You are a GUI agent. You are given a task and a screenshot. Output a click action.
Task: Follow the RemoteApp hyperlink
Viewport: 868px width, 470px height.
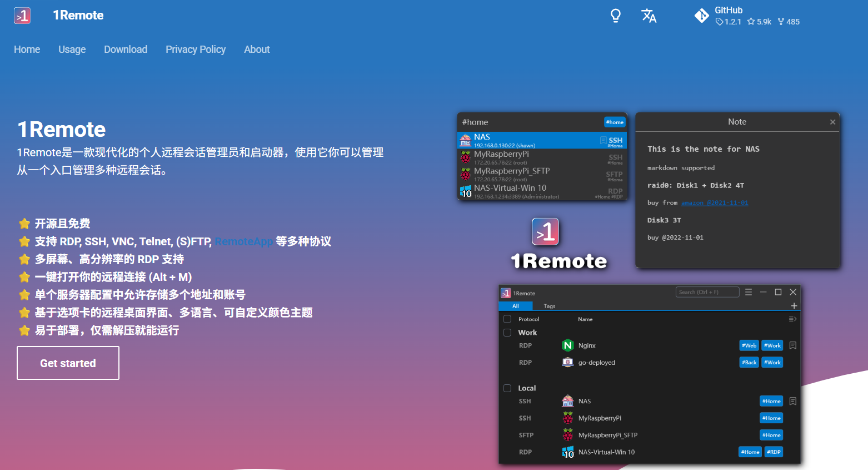244,241
